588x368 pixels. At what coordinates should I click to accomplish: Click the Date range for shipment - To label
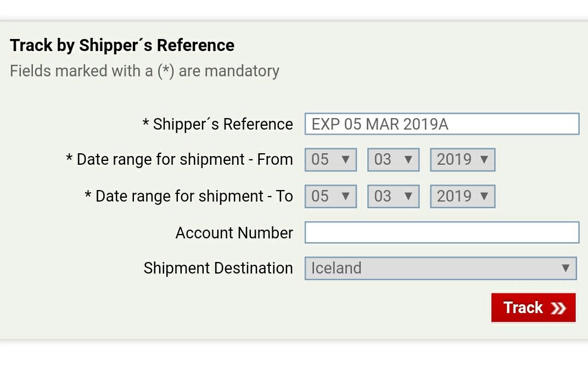pyautogui.click(x=189, y=196)
